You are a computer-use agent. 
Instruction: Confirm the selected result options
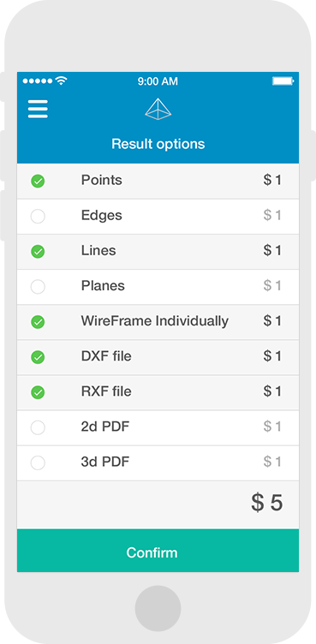pos(158,551)
